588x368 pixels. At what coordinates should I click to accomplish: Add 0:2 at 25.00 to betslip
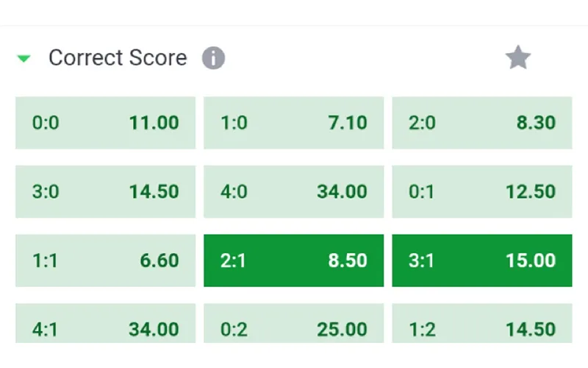(293, 323)
